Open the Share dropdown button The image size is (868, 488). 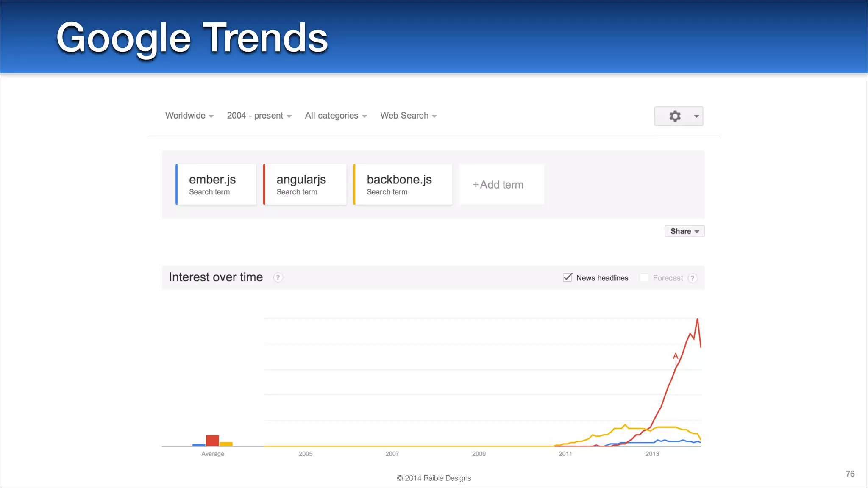pyautogui.click(x=684, y=231)
